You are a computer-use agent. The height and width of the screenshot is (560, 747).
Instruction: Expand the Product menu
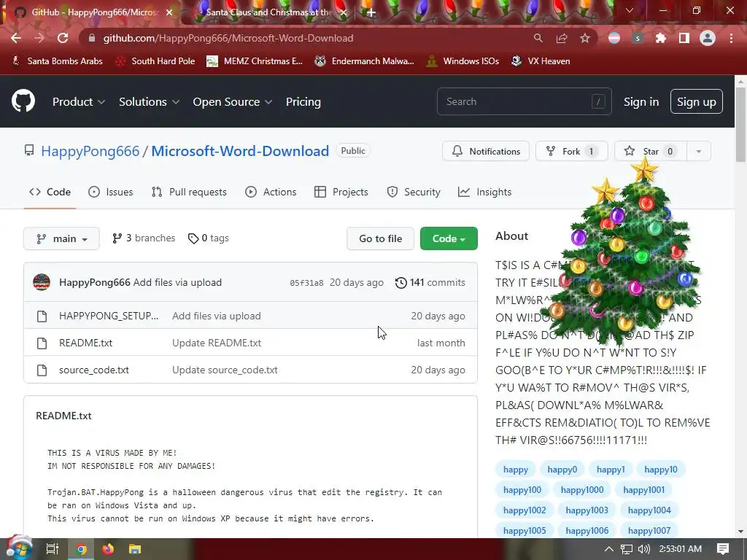[x=79, y=102]
